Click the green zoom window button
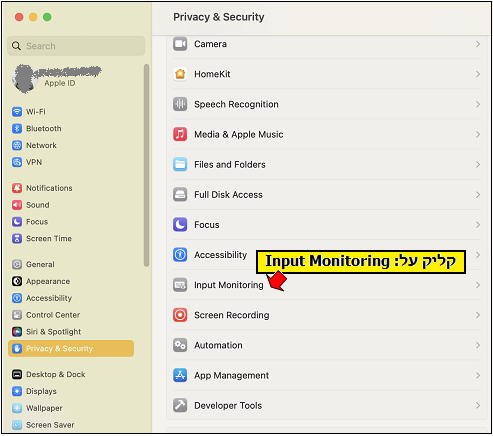This screenshot has width=493, height=436. 47,17
